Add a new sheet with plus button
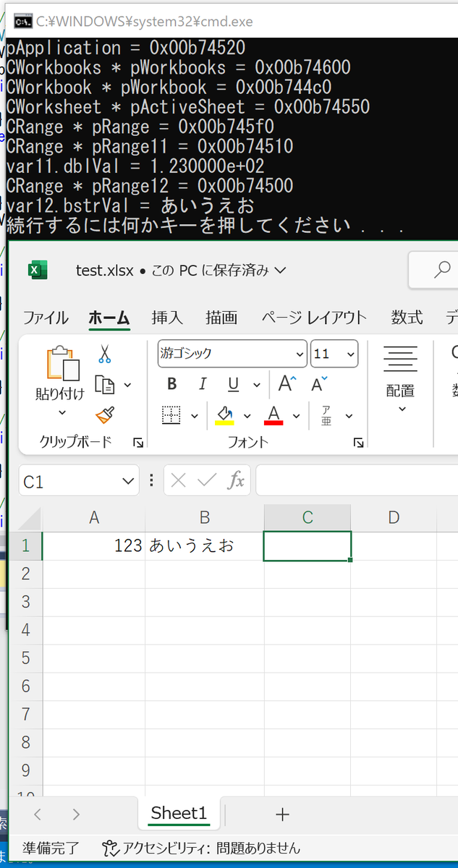The height and width of the screenshot is (868, 458). pos(282,814)
